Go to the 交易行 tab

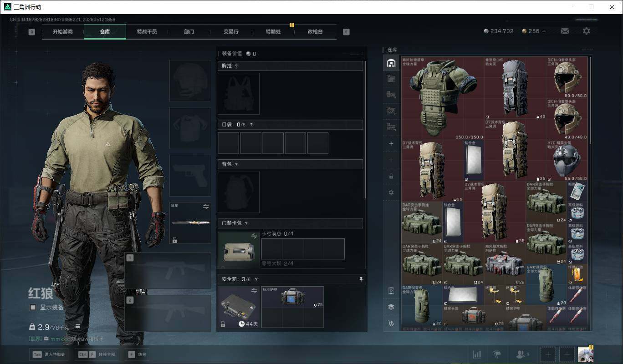pyautogui.click(x=231, y=32)
